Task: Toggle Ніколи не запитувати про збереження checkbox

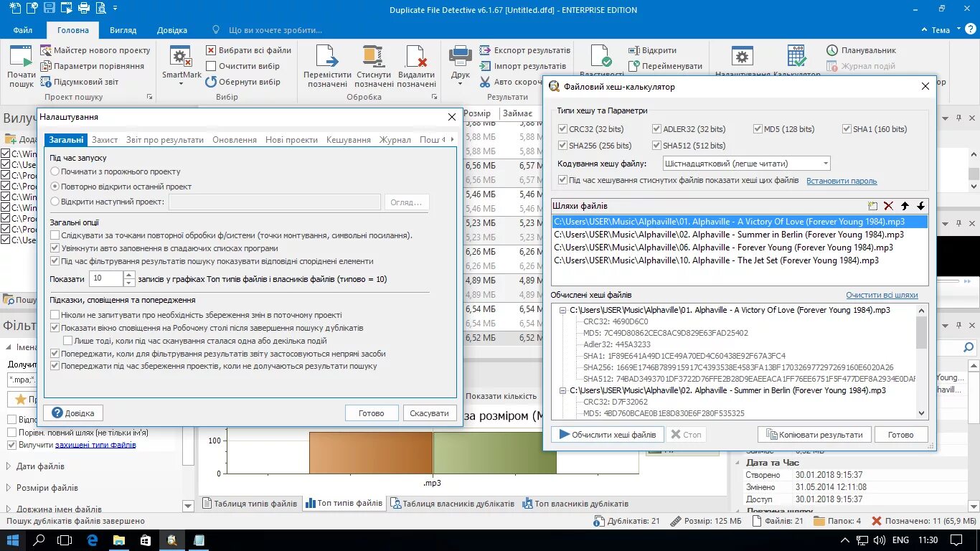Action: 55,315
